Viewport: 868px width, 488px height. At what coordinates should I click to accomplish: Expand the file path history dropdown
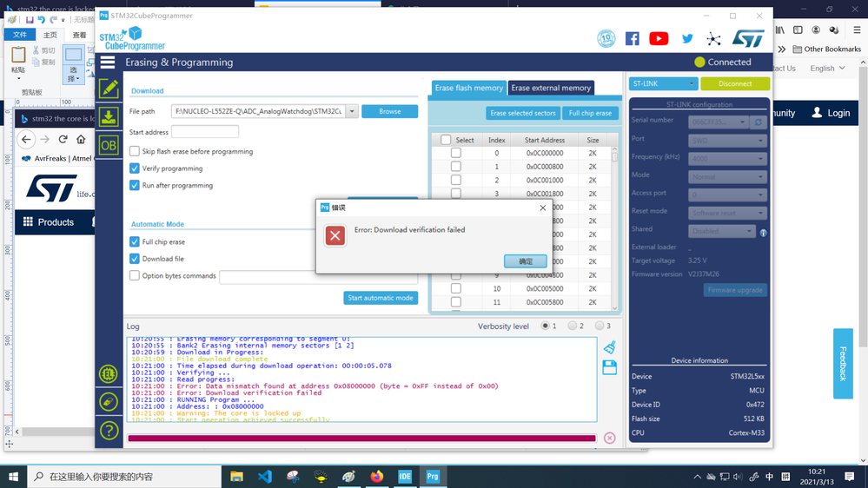click(352, 111)
